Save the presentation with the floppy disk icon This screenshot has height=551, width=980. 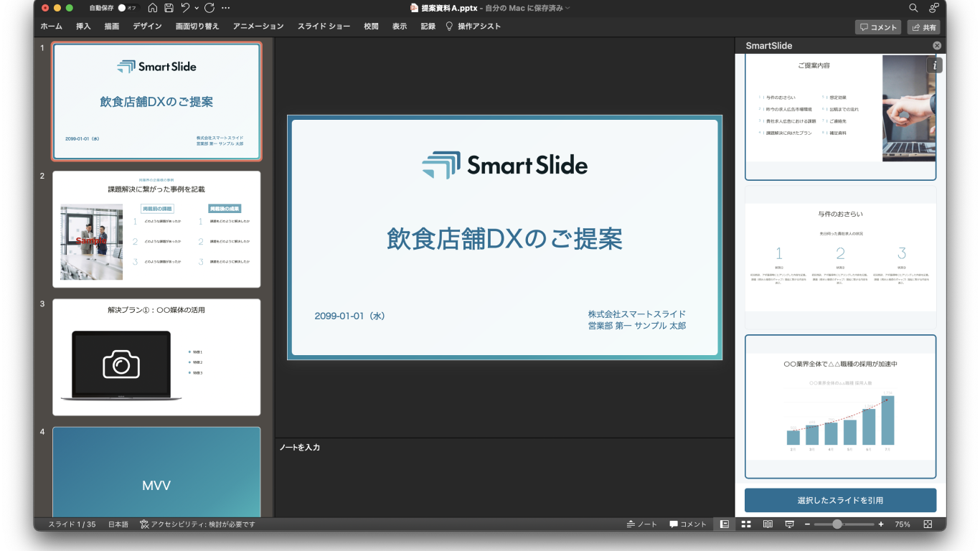169,8
